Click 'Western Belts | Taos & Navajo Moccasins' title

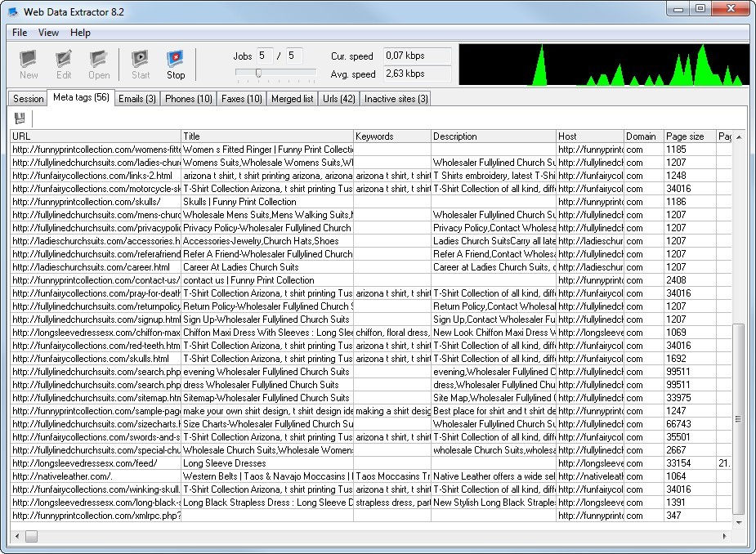(267, 476)
